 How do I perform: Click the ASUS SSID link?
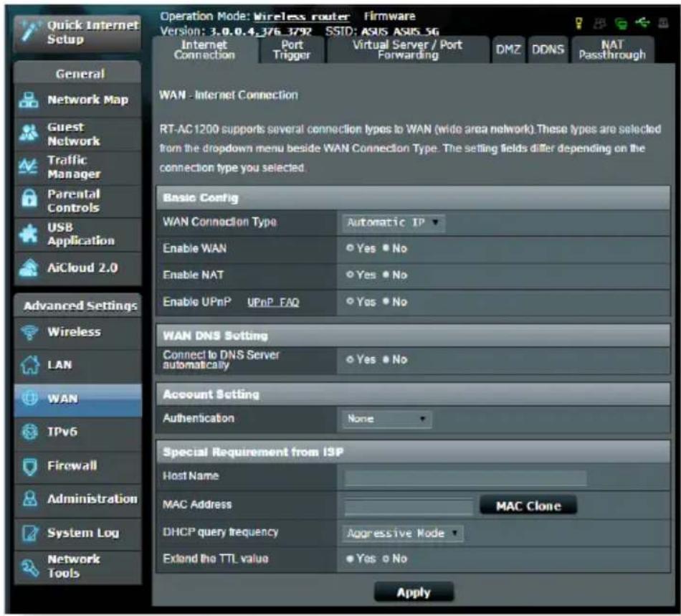point(374,32)
